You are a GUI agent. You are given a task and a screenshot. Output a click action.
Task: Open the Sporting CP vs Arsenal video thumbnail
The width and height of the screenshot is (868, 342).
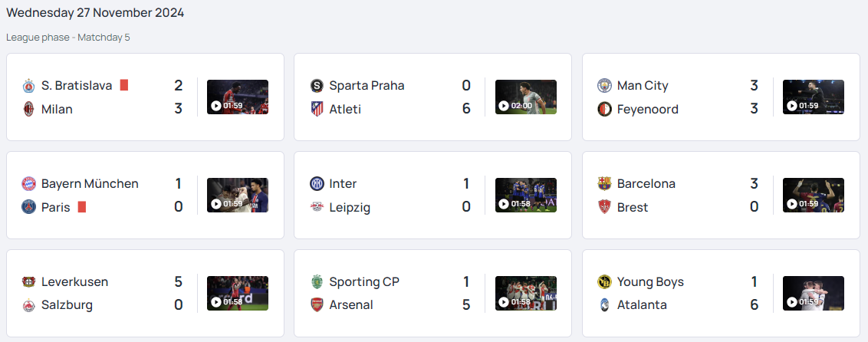coord(526,293)
